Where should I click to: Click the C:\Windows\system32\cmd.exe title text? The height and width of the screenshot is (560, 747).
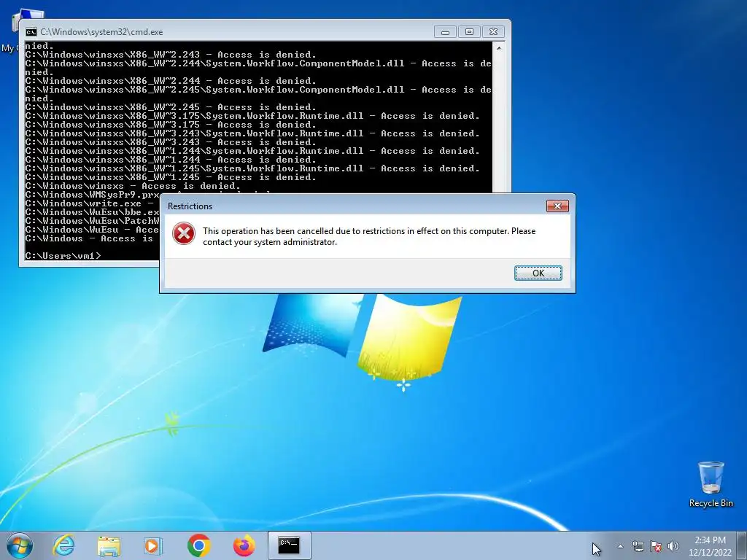click(101, 32)
